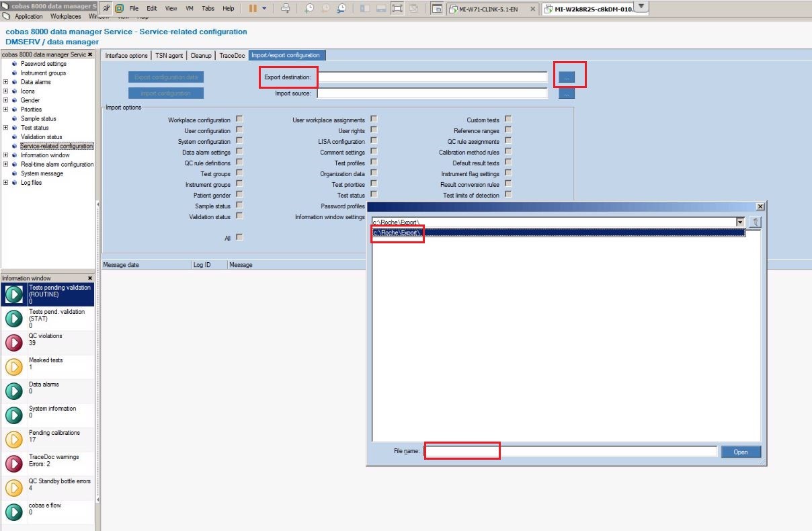Click the Import configuration button
Image resolution: width=812 pixels, height=531 pixels.
click(x=166, y=93)
